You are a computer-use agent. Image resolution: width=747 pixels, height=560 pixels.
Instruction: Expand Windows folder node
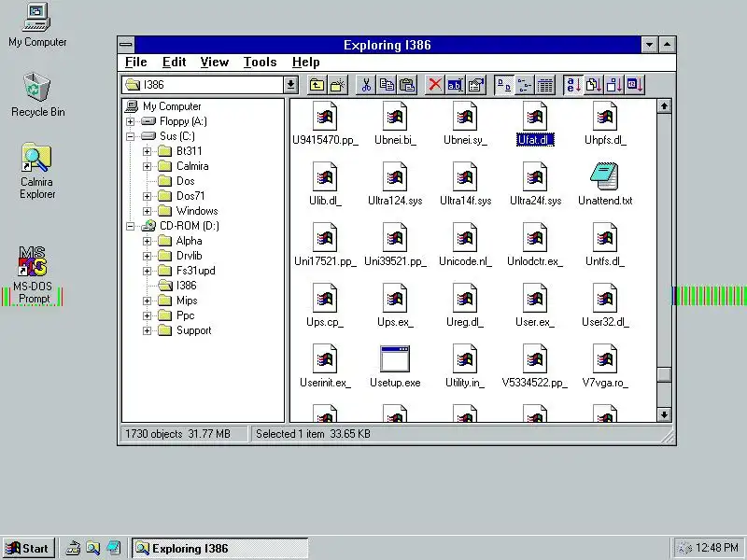(x=147, y=212)
